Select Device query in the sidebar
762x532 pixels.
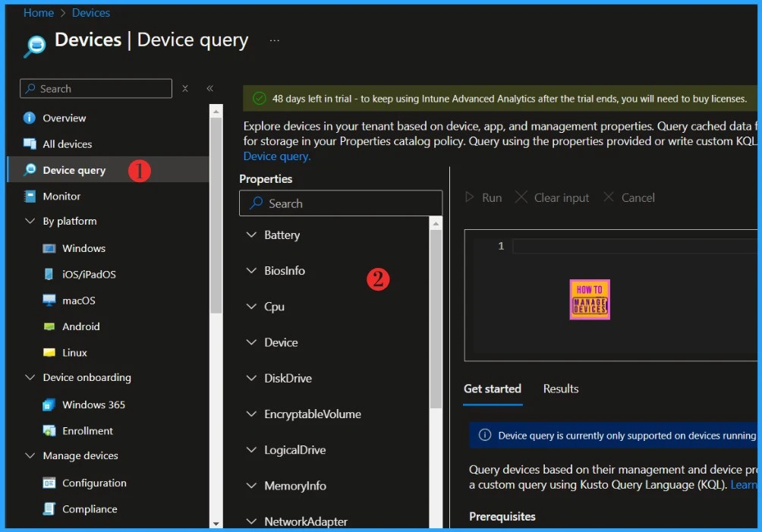pos(109,169)
